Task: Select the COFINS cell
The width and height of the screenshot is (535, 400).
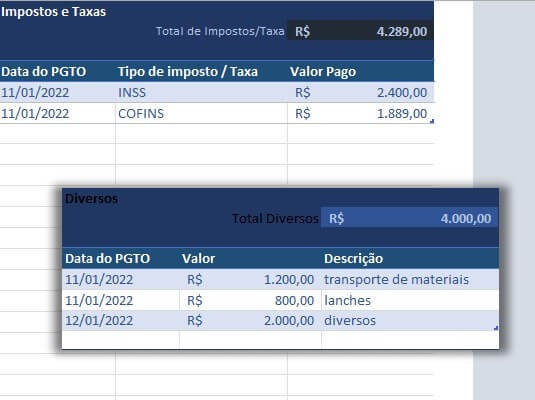Action: coord(201,113)
